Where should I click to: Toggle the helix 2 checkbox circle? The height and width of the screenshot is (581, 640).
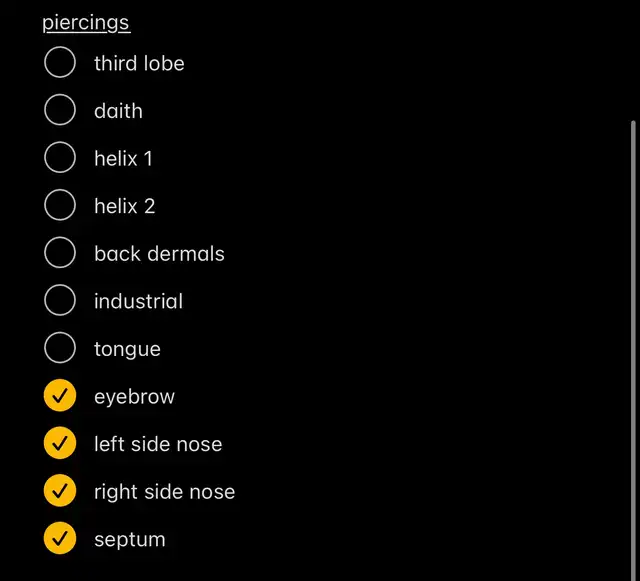click(x=60, y=205)
